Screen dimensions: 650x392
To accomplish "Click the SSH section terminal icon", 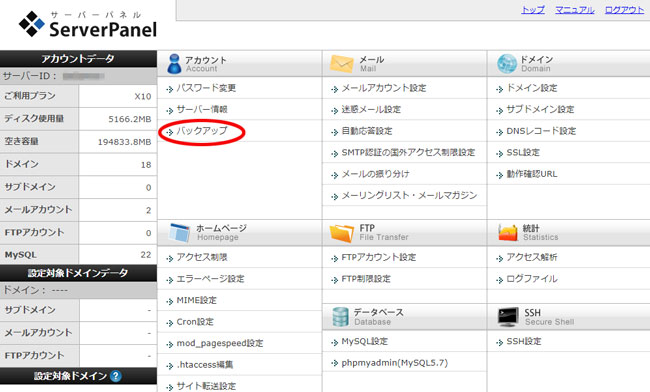I will click(x=508, y=317).
